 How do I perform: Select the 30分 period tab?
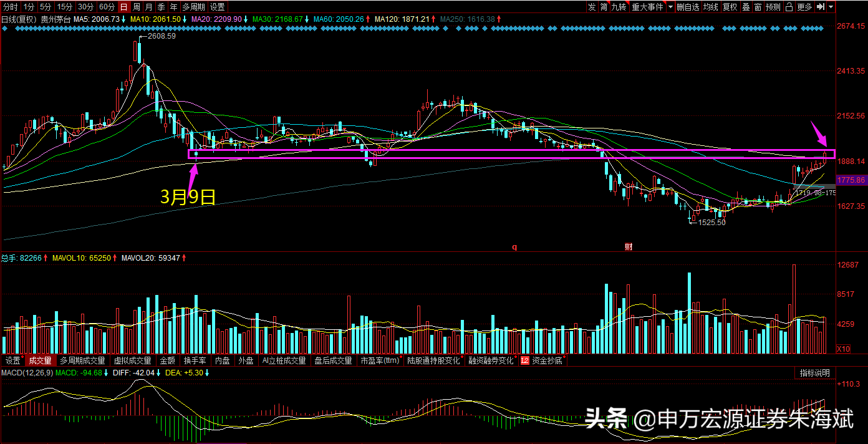(x=85, y=7)
